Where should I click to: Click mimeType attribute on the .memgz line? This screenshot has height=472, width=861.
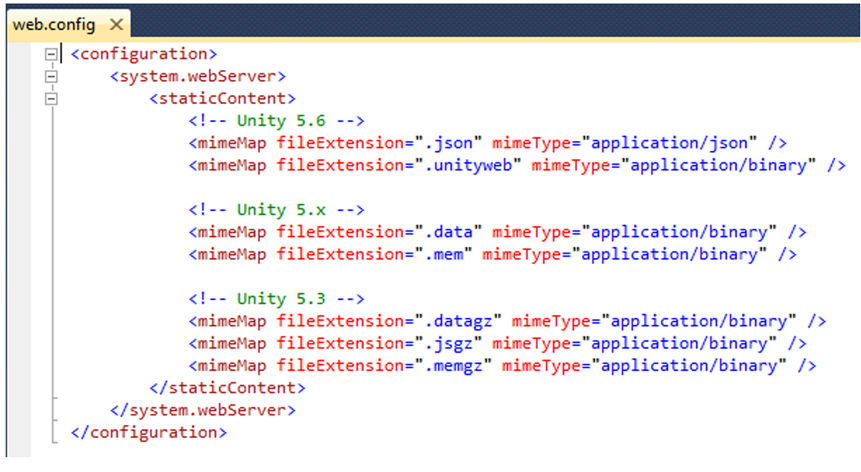(541, 366)
